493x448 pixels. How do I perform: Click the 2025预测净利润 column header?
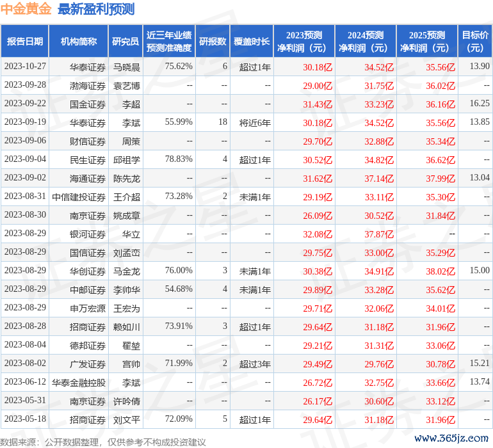point(427,41)
